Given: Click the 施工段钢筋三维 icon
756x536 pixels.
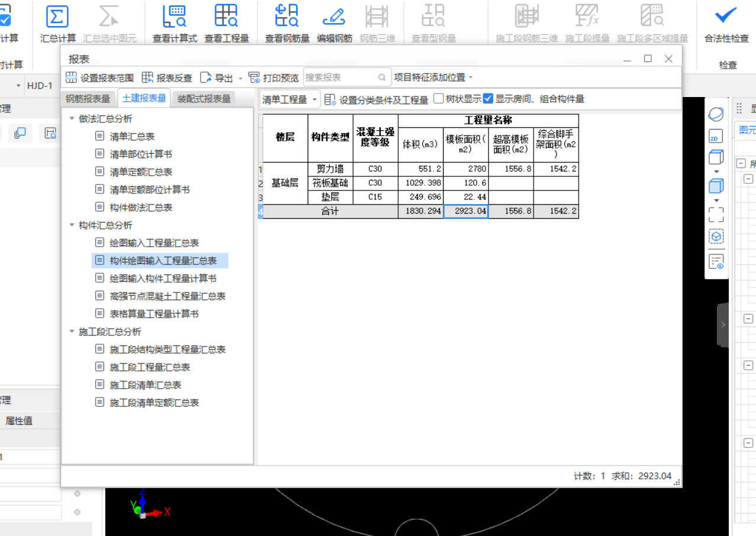Looking at the screenshot, I should pos(526,17).
